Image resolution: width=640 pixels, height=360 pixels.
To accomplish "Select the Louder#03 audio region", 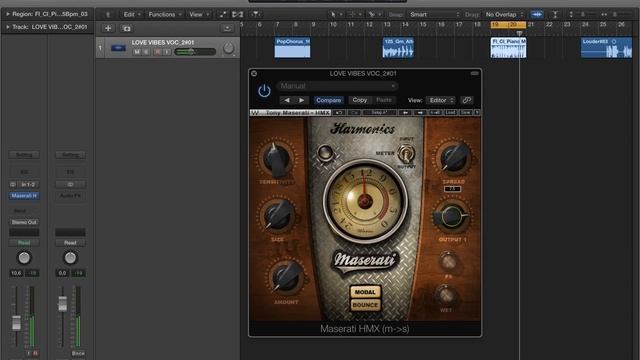I will pos(607,48).
